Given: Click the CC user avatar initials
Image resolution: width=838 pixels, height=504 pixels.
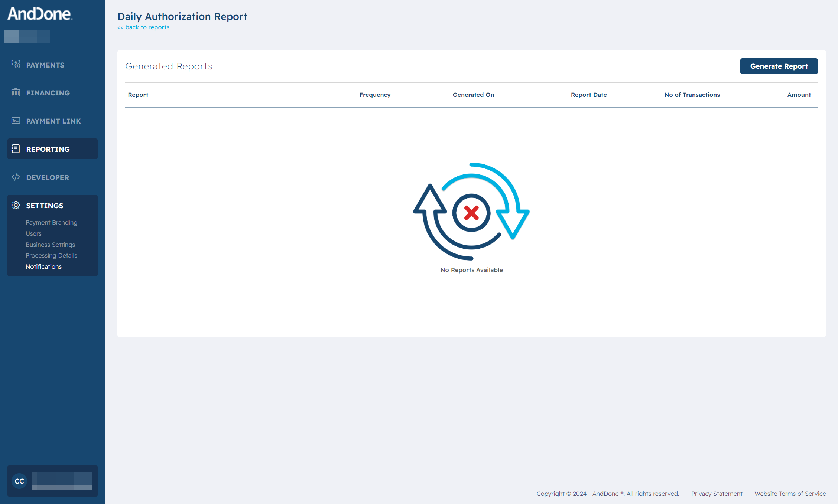Looking at the screenshot, I should (19, 481).
